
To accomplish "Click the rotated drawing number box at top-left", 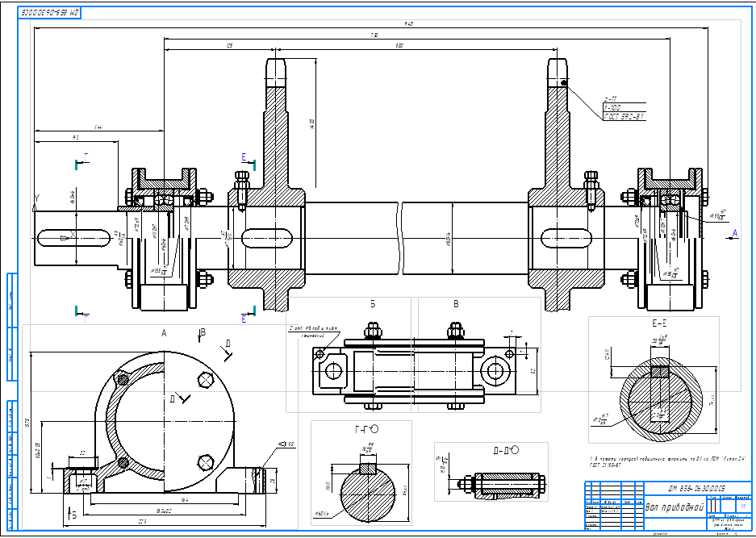I will click(x=50, y=14).
